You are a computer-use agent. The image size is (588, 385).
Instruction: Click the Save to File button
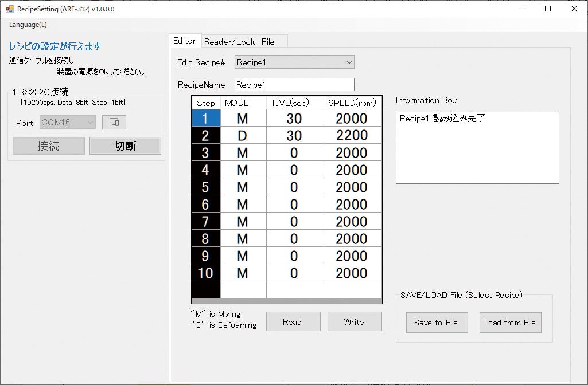coord(436,323)
